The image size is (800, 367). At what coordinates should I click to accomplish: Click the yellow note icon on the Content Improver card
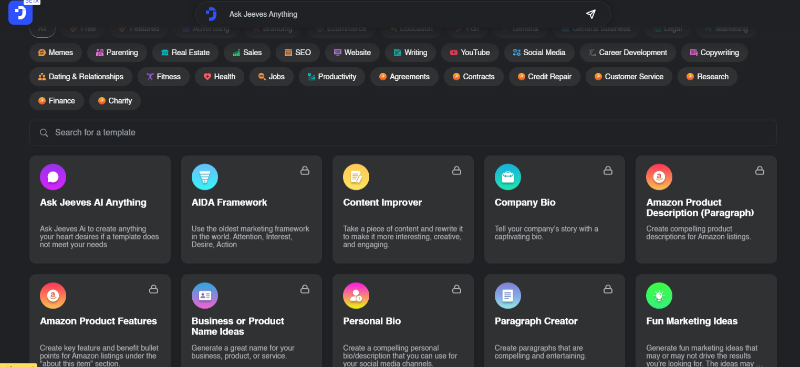356,177
